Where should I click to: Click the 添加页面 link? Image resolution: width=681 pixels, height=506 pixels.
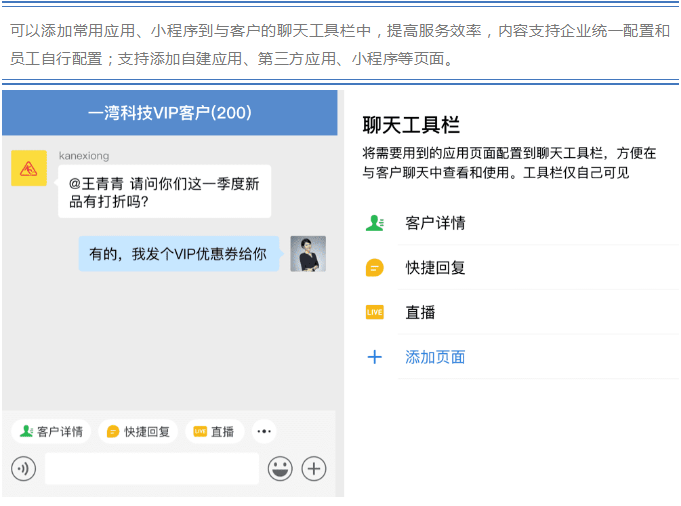tap(435, 357)
